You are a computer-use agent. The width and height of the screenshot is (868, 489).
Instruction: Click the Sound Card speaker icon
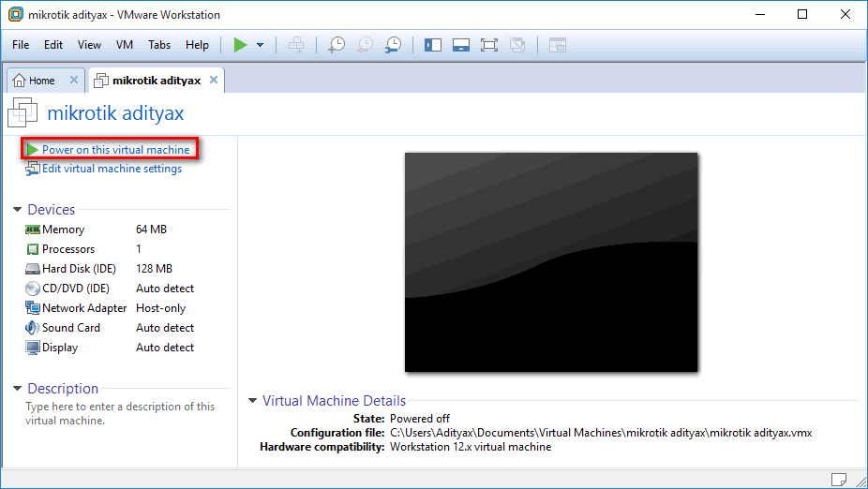(32, 328)
